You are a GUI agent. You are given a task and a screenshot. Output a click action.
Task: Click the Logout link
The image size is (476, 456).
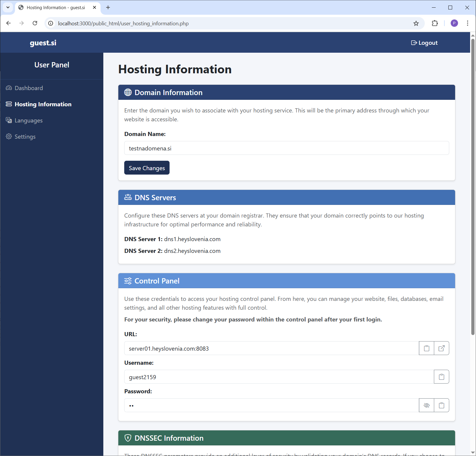pyautogui.click(x=424, y=42)
